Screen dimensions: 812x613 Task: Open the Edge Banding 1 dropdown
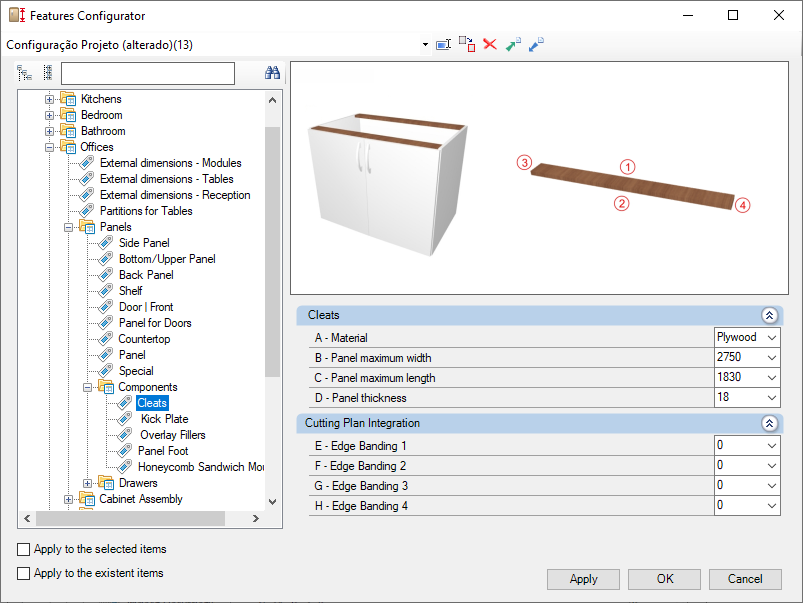(x=772, y=446)
